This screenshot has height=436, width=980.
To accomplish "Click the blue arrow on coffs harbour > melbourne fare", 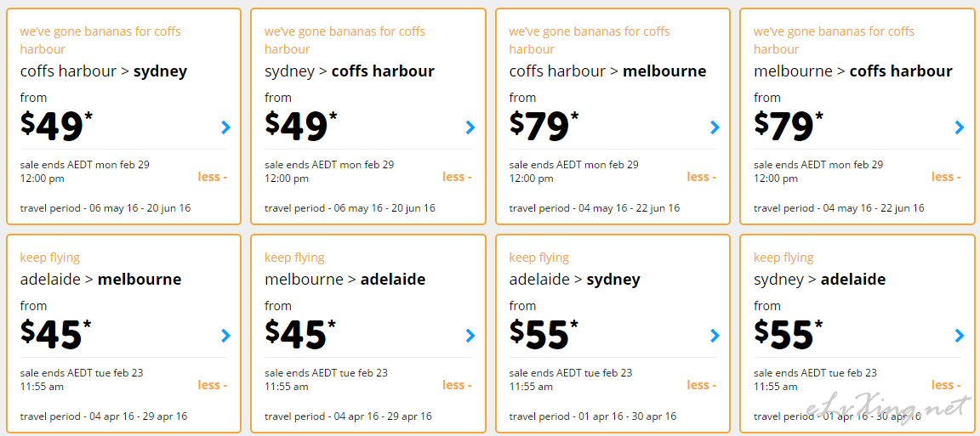I will [x=715, y=127].
